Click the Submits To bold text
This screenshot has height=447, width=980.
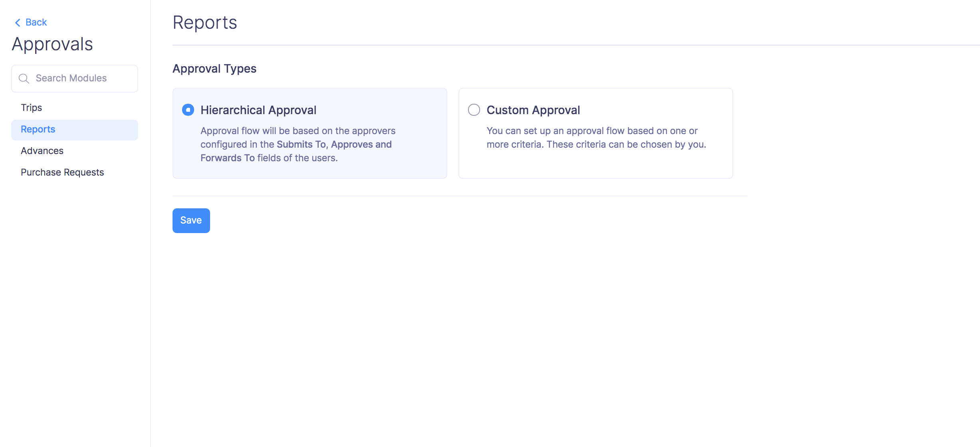(302, 144)
